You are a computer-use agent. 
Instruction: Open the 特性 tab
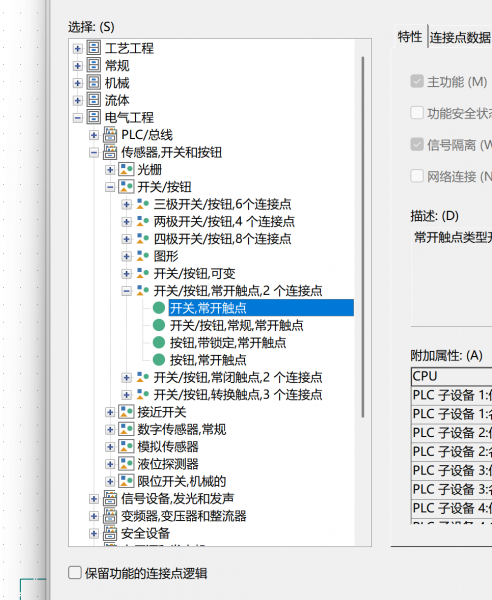coord(409,37)
